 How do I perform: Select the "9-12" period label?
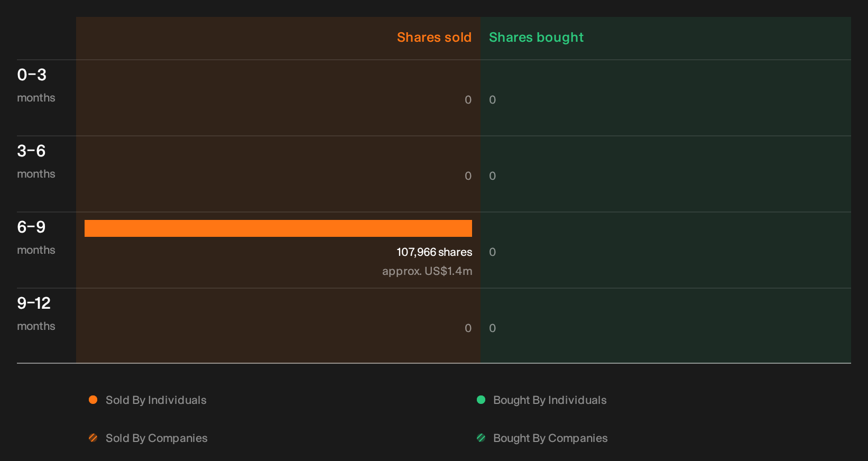click(34, 303)
